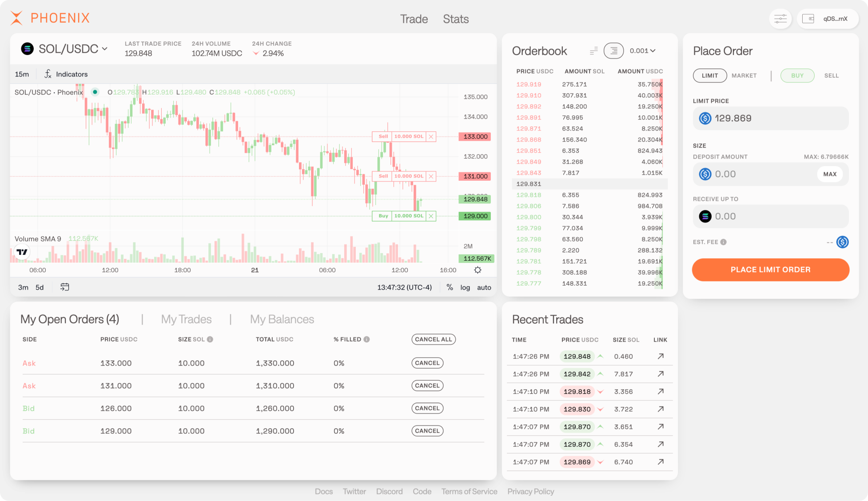Click the 129.818 bid price row

click(x=589, y=195)
